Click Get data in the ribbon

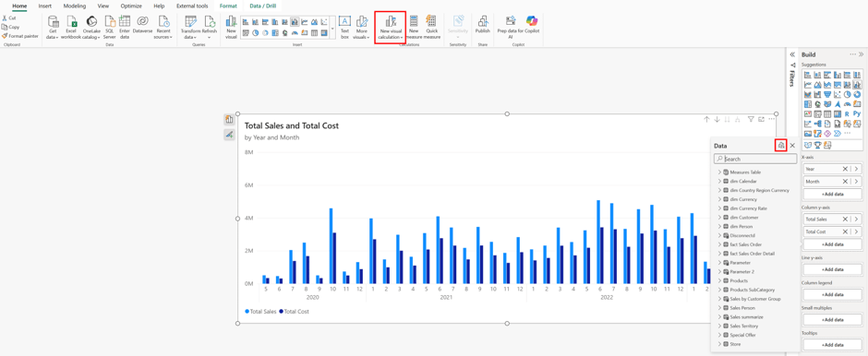54,27
